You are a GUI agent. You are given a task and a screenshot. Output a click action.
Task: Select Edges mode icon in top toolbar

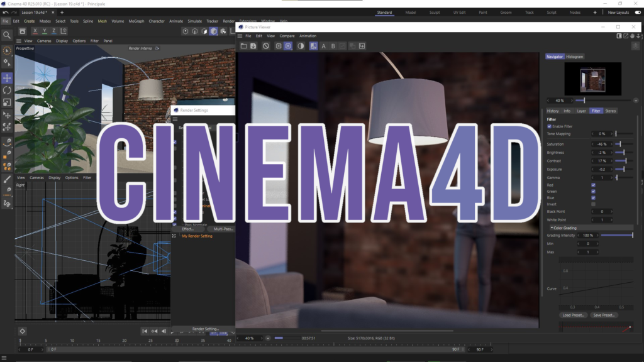click(x=195, y=31)
